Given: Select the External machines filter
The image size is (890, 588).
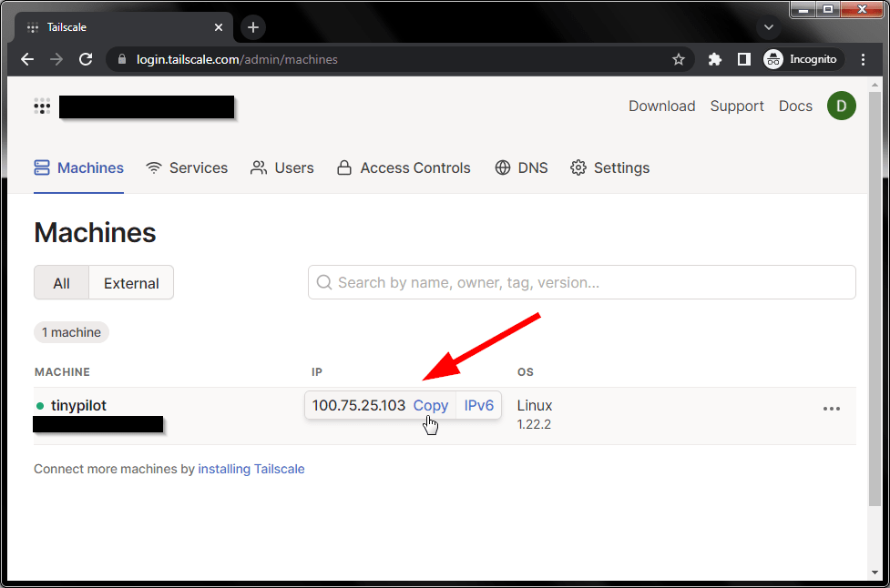Looking at the screenshot, I should [x=131, y=283].
